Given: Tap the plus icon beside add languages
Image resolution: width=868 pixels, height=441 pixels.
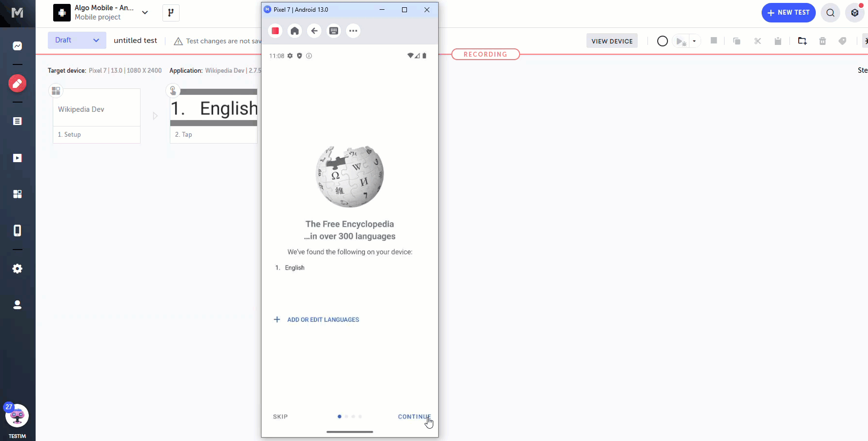Looking at the screenshot, I should pos(277,319).
